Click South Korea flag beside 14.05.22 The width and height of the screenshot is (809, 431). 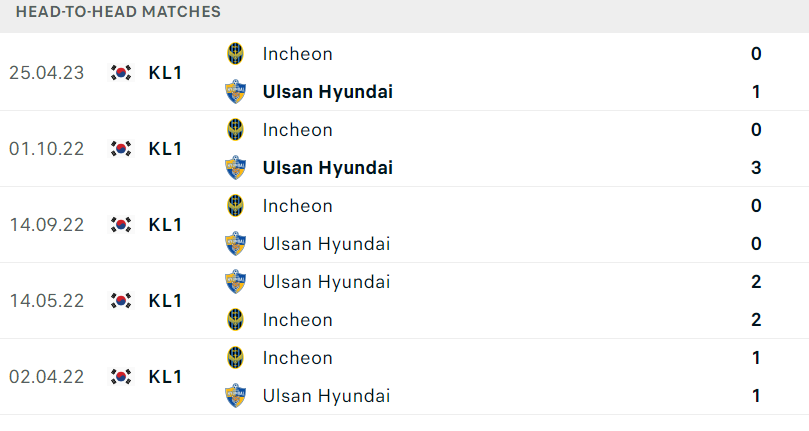click(x=121, y=300)
